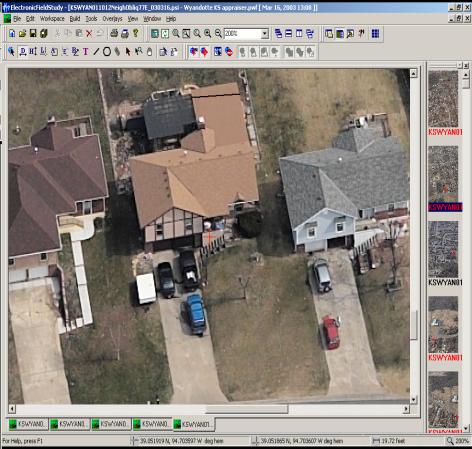Click in the 200% zoom level field
Image resolution: width=472 pixels, height=449 pixels.
(x=242, y=33)
